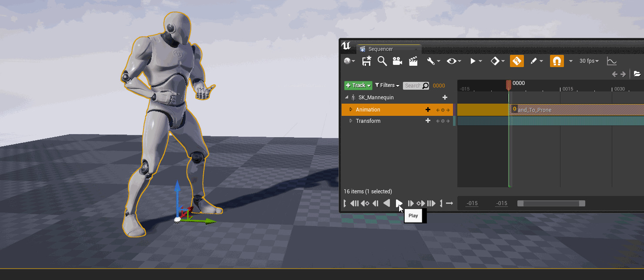The image size is (644, 280).
Task: Expand the Animation track
Action: pos(351,110)
